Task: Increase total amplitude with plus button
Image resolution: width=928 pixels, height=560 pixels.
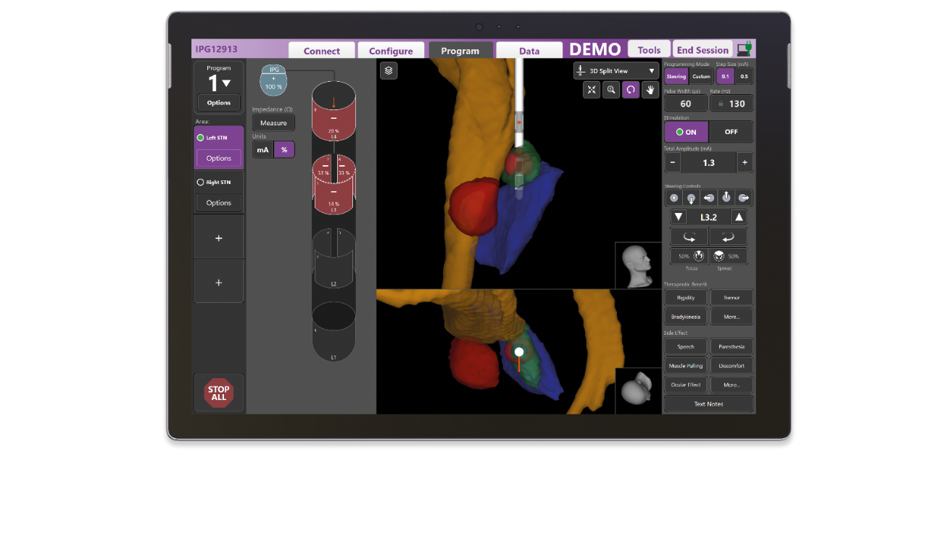Action: [x=745, y=162]
